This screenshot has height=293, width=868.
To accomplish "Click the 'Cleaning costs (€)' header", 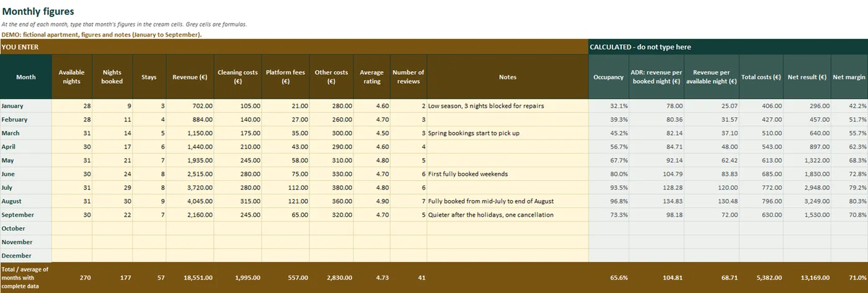I will click(238, 77).
